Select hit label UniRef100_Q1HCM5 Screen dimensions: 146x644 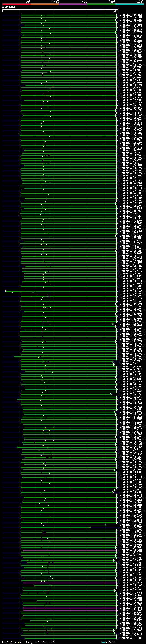(131, 90)
